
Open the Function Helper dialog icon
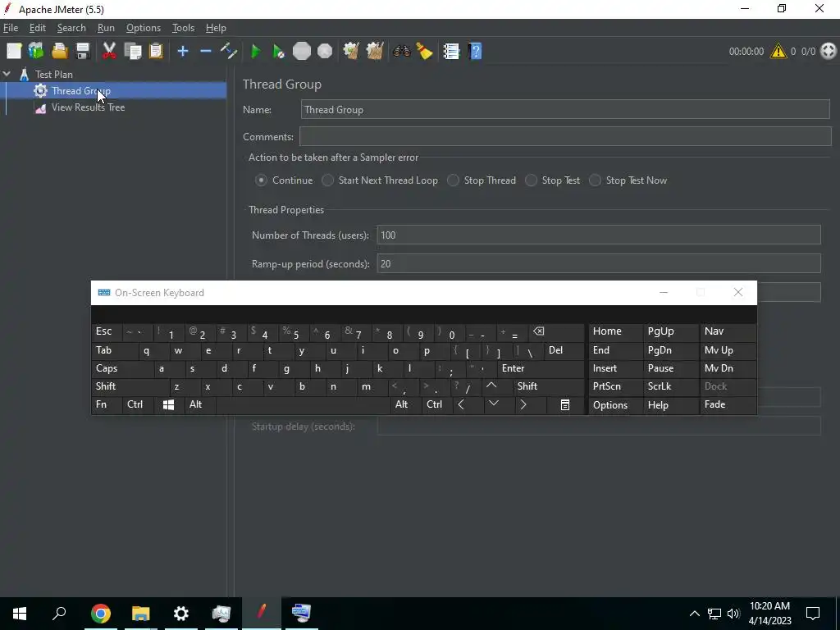[x=451, y=52]
